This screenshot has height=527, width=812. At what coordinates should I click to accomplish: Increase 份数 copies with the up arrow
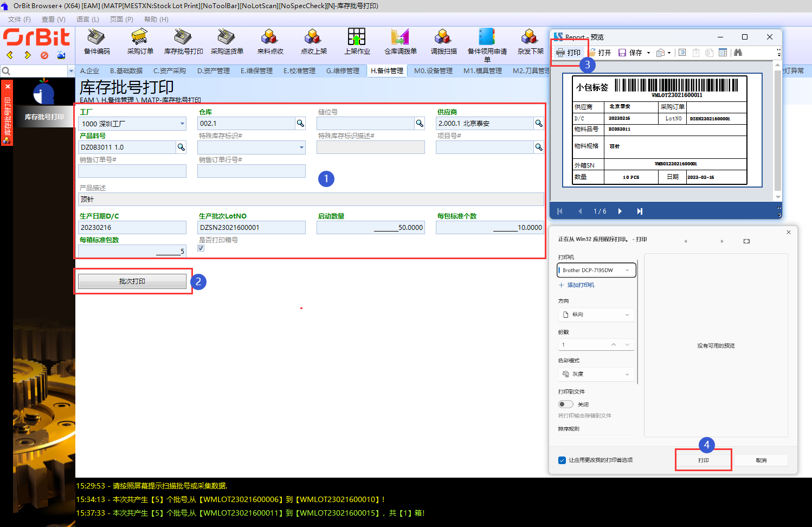[x=614, y=344]
